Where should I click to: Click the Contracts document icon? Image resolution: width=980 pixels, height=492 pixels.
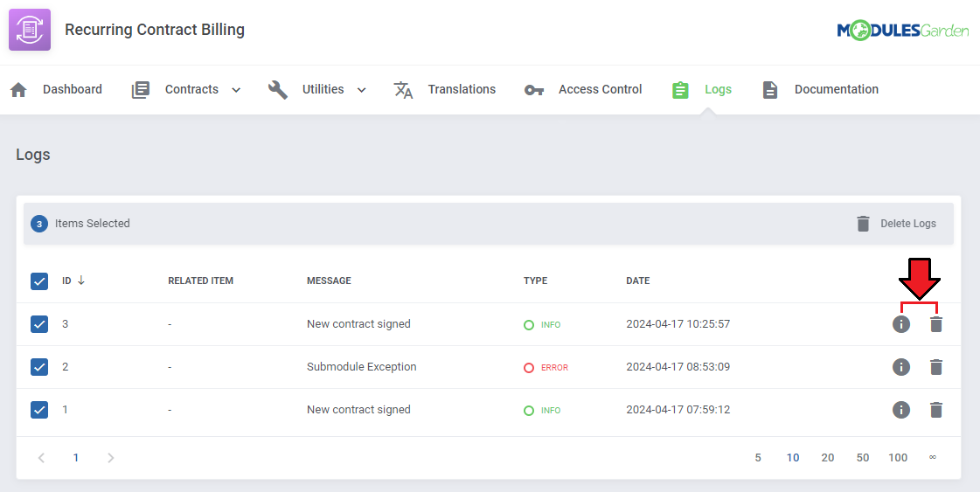tap(141, 89)
